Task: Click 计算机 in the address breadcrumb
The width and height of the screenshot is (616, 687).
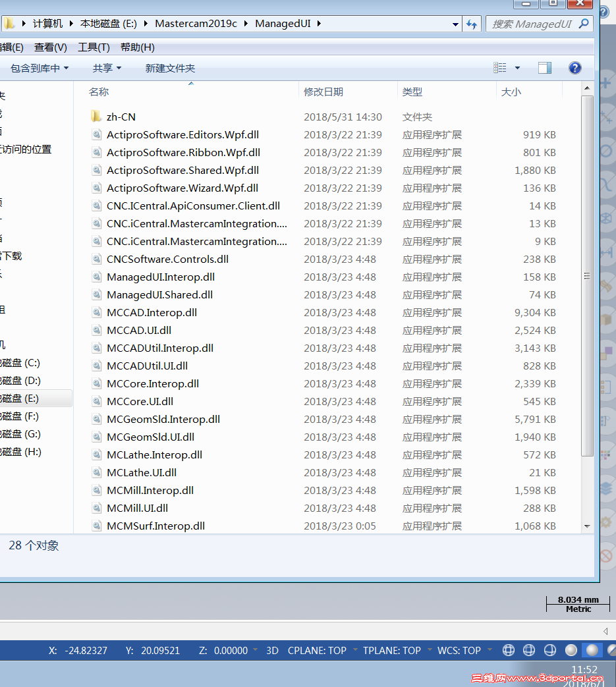Action: click(x=47, y=23)
